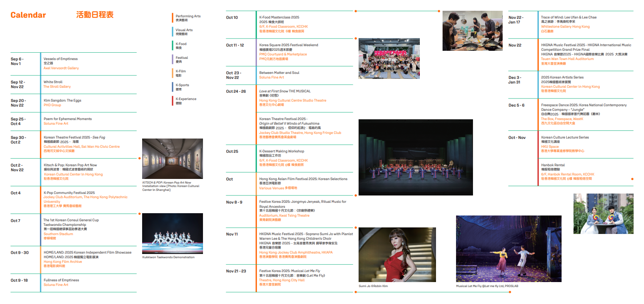This screenshot has width=644, height=304.
Task: Select the Visual Arts legend entry
Action: tap(184, 30)
